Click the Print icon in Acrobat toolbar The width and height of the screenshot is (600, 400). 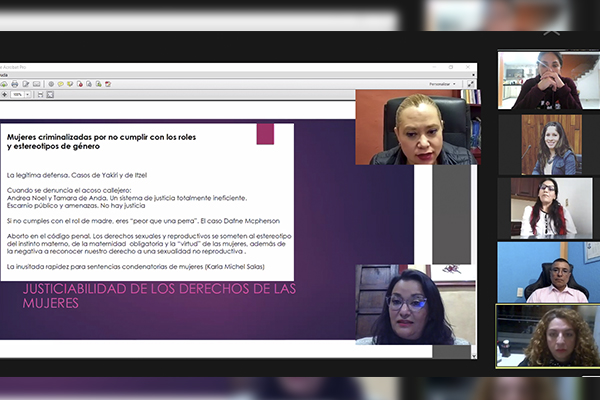[15, 84]
